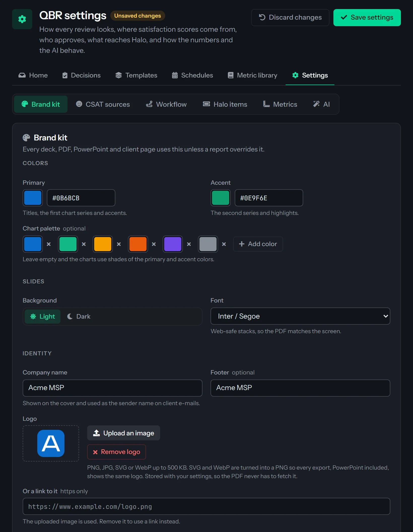Click the logo link URL field
Image resolution: width=413 pixels, height=532 pixels.
pyautogui.click(x=206, y=506)
